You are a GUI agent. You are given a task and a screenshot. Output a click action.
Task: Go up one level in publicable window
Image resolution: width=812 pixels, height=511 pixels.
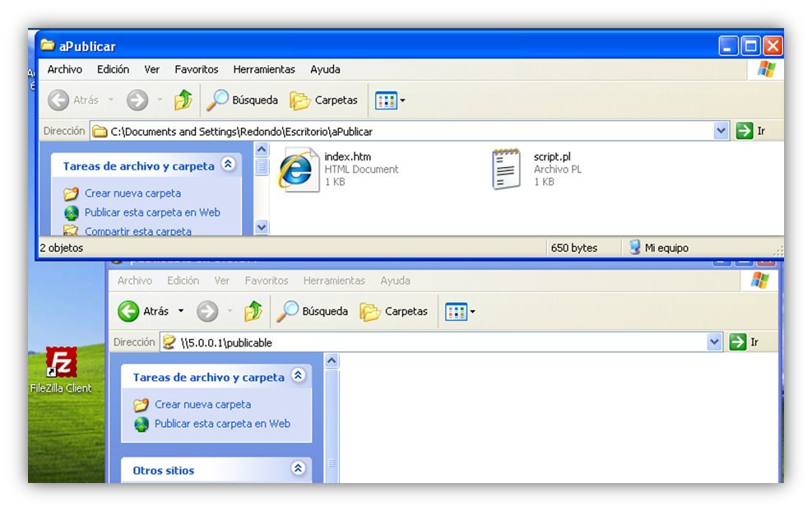click(x=253, y=311)
